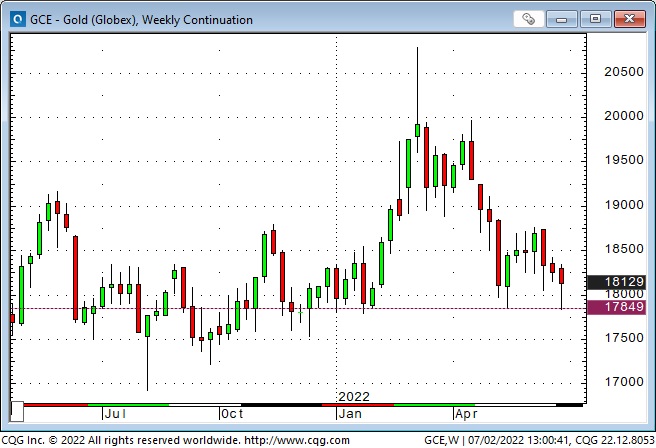This screenshot has height=448, width=656.
Task: Click the 19500 price axis label
Action: click(x=623, y=160)
